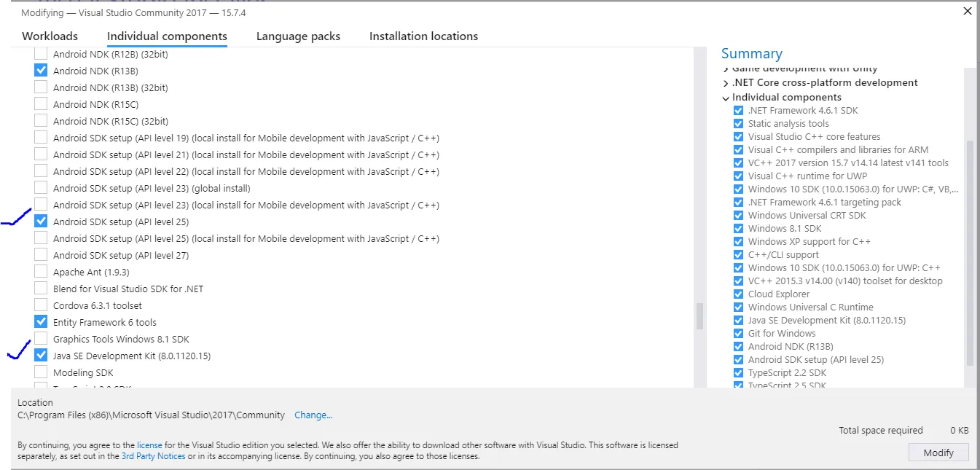Viewport: 980px width, 470px height.
Task: Check Android NDK (R15C) (32bit)
Action: [x=41, y=121]
